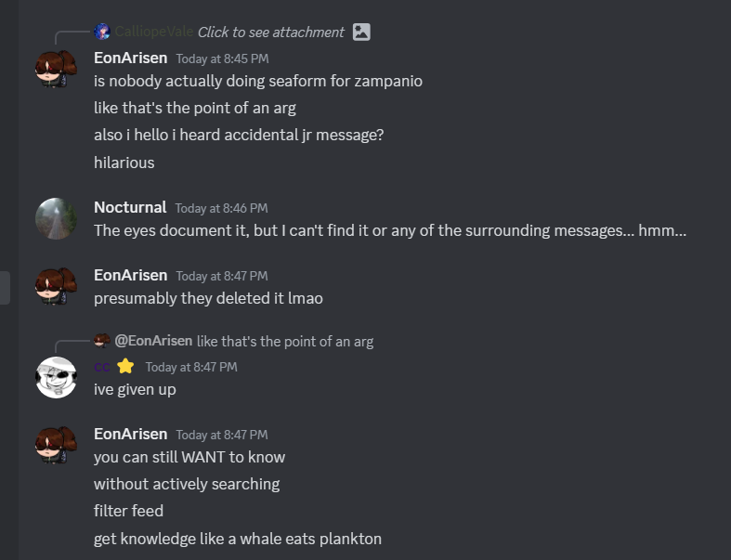Click small EonArisen avatar in cc's reply preview
731x560 pixels.
tap(102, 341)
